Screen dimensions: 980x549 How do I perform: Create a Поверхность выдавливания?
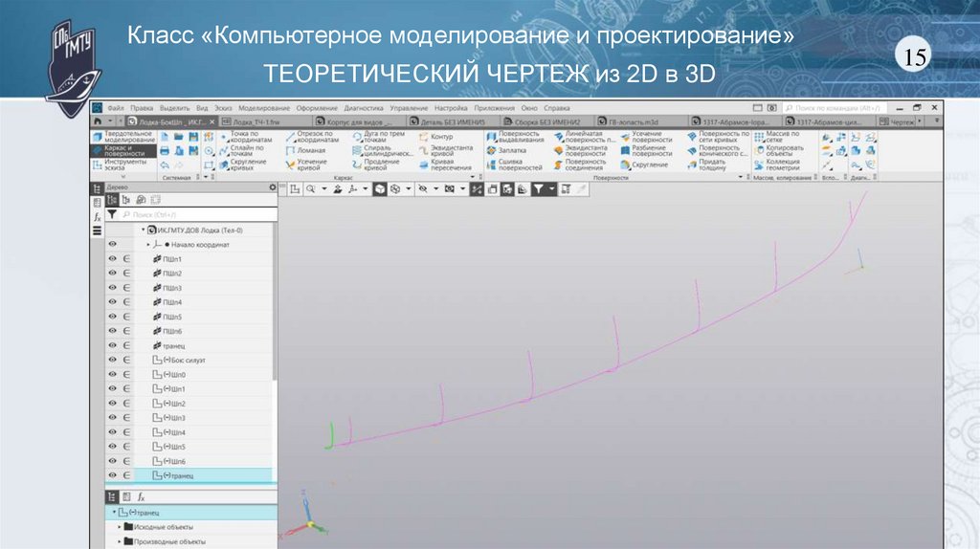point(515,136)
